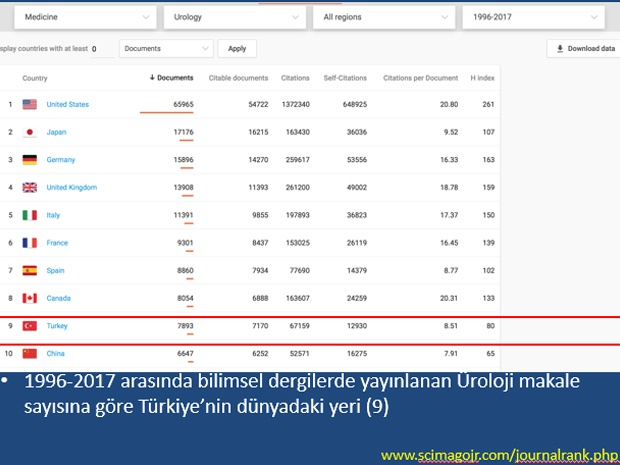This screenshot has height=465, width=620.
Task: Click the Download data button
Action: coord(584,48)
